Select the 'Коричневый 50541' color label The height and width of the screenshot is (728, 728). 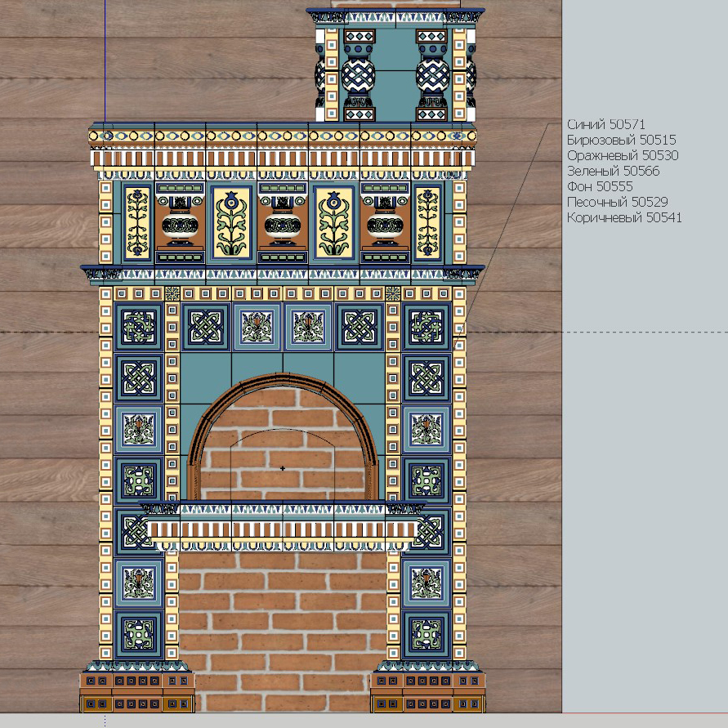624,218
